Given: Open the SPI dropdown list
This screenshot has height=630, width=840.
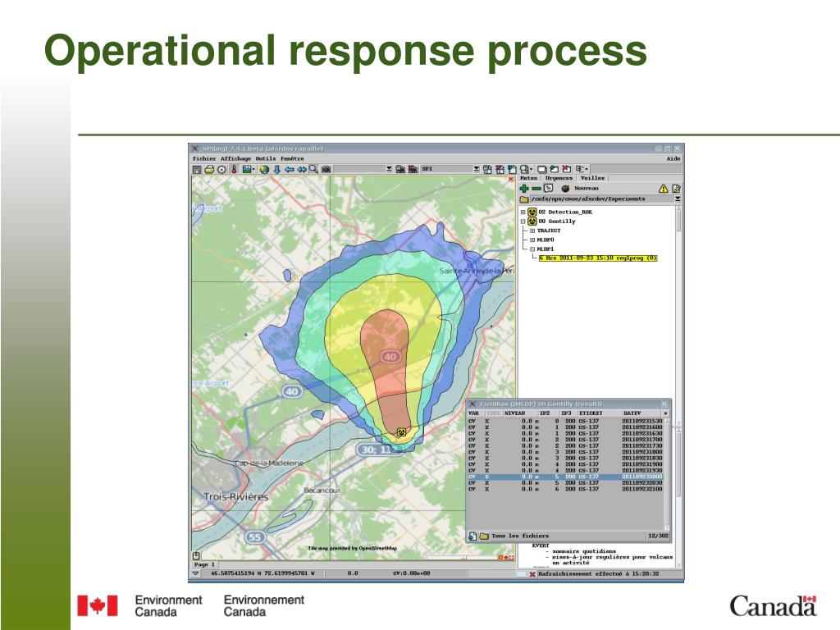Looking at the screenshot, I should tap(476, 169).
